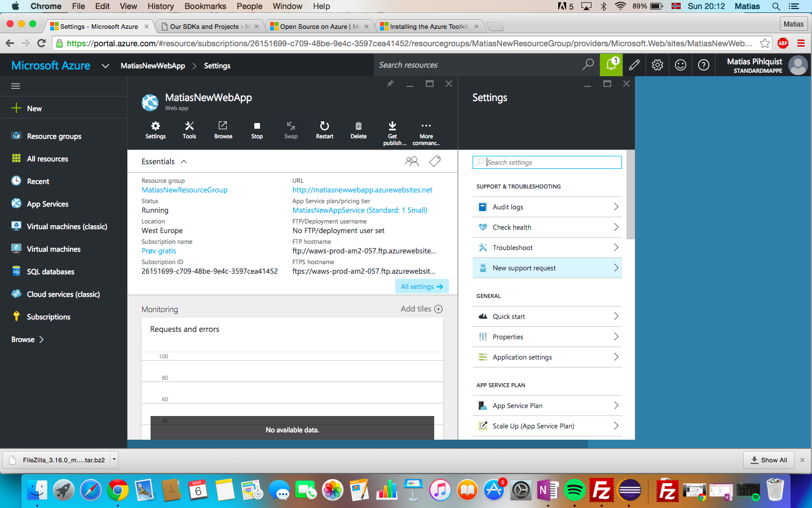The height and width of the screenshot is (508, 812).
Task: Expand Browse services chevron
Action: (x=41, y=339)
